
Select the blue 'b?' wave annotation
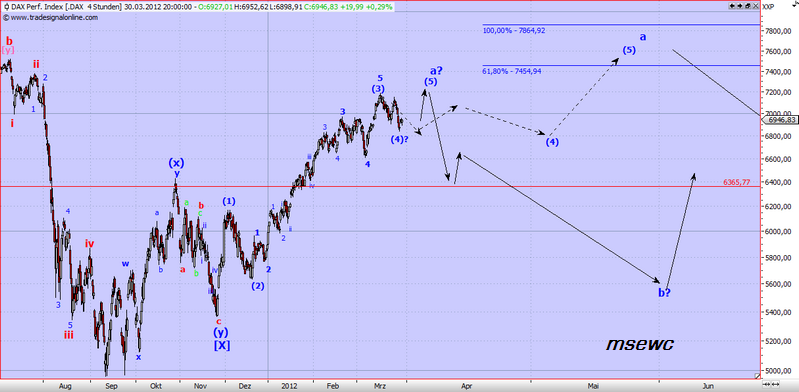pyautogui.click(x=664, y=293)
